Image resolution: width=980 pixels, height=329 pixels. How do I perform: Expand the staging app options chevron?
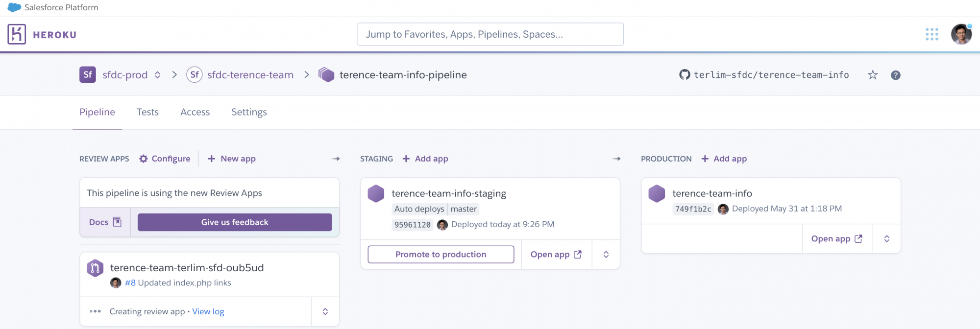tap(606, 255)
